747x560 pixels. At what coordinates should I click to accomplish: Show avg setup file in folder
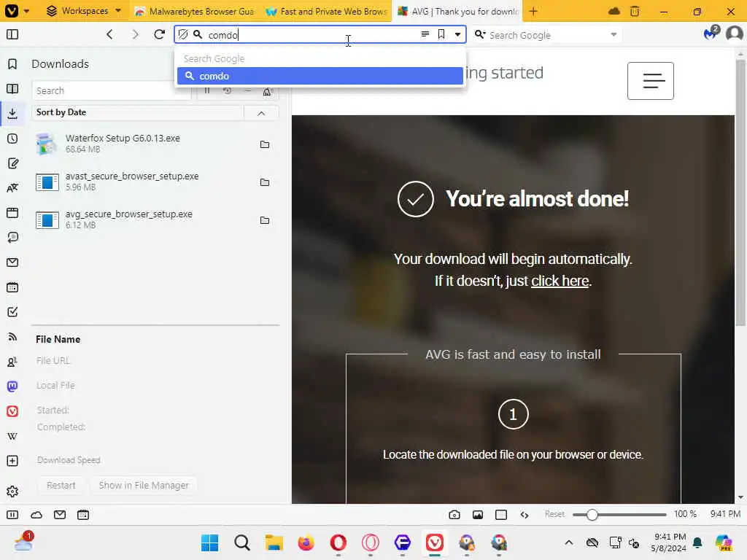[265, 220]
